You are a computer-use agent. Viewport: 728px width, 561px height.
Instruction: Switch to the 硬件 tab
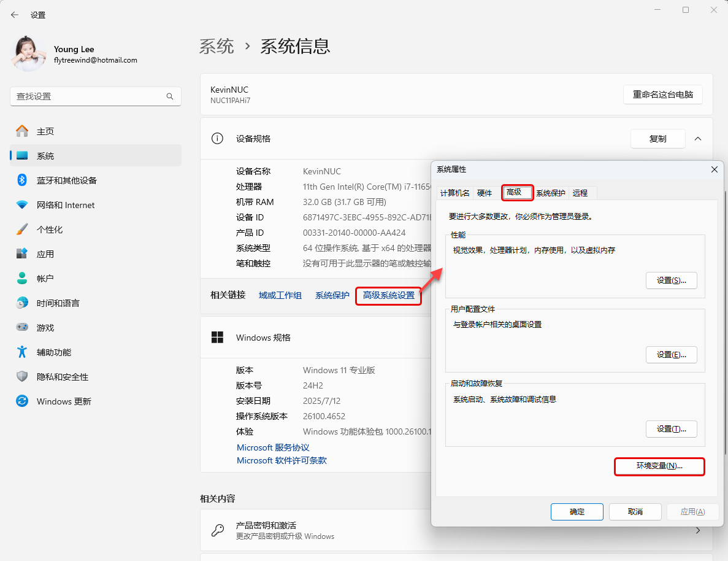coord(485,193)
